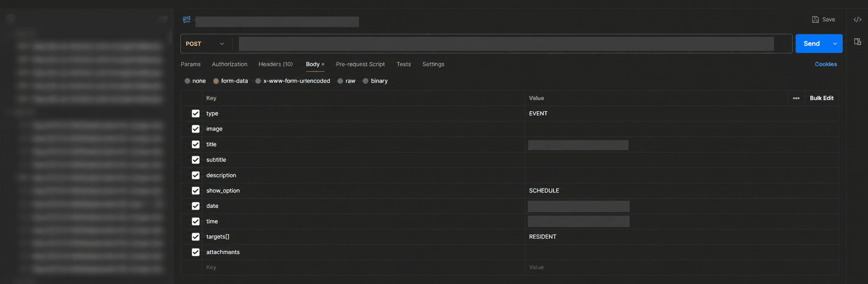Uncheck the title row checkbox

[196, 144]
